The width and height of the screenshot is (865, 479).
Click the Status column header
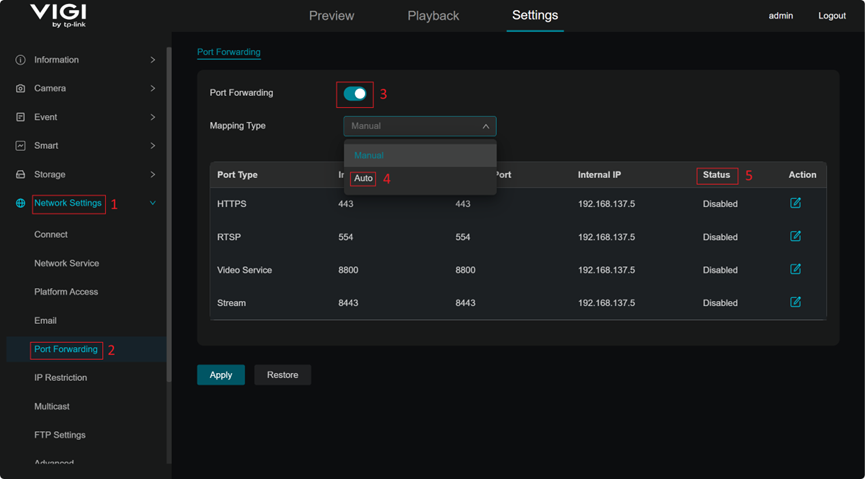(x=717, y=175)
